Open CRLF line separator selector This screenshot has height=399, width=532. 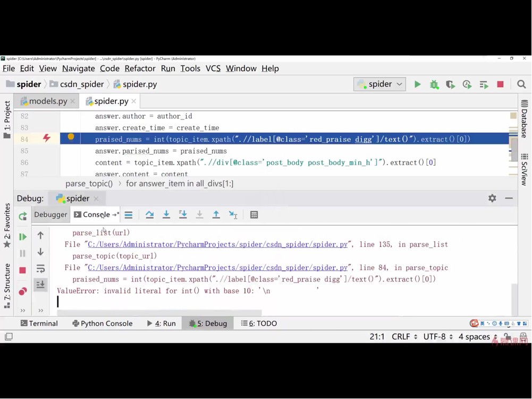pos(404,337)
